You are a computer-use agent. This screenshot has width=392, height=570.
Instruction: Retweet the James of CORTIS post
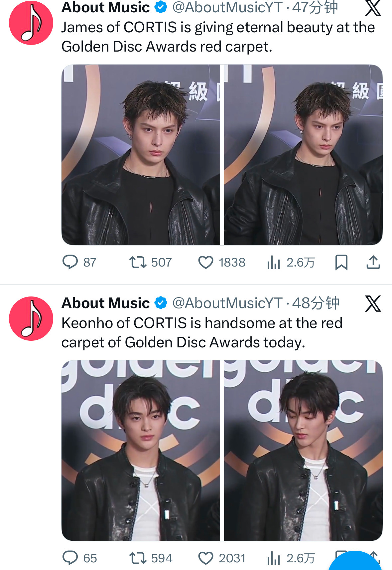[x=138, y=262]
